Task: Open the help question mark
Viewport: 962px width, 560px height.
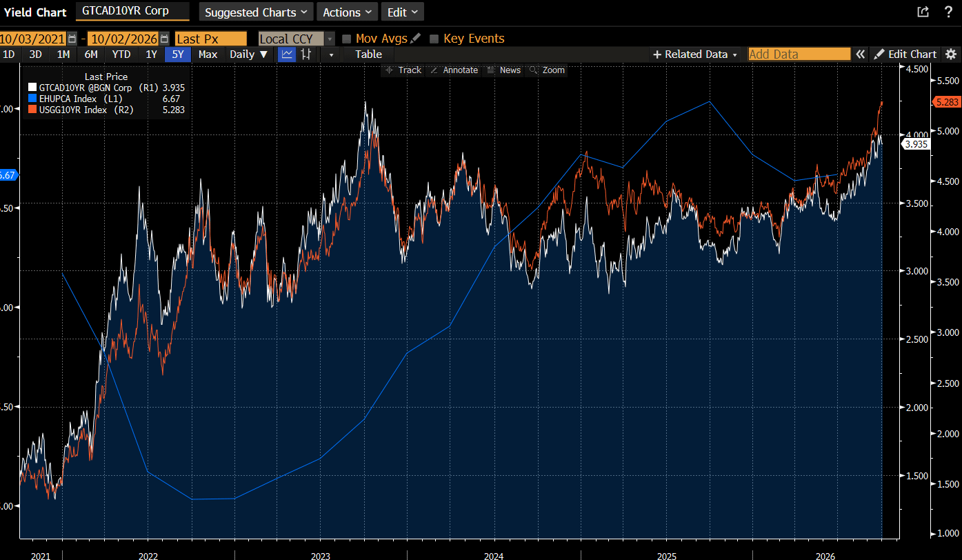Action: 948,12
